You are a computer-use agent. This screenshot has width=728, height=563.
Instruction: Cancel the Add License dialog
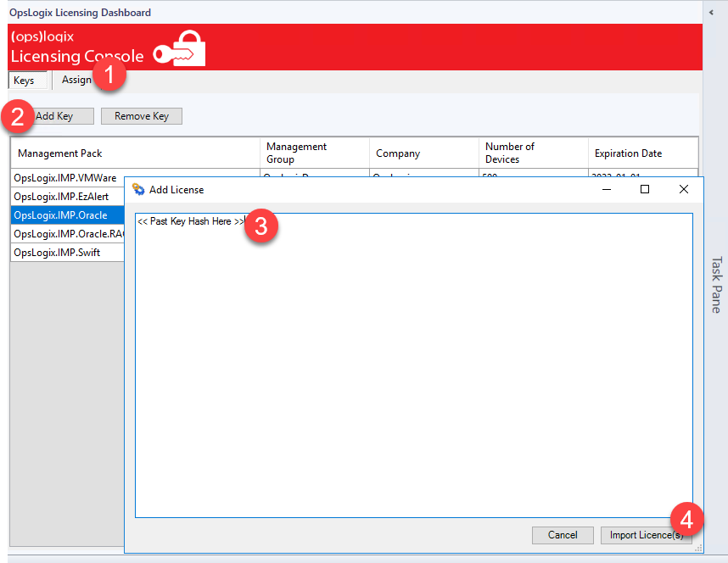(x=563, y=535)
